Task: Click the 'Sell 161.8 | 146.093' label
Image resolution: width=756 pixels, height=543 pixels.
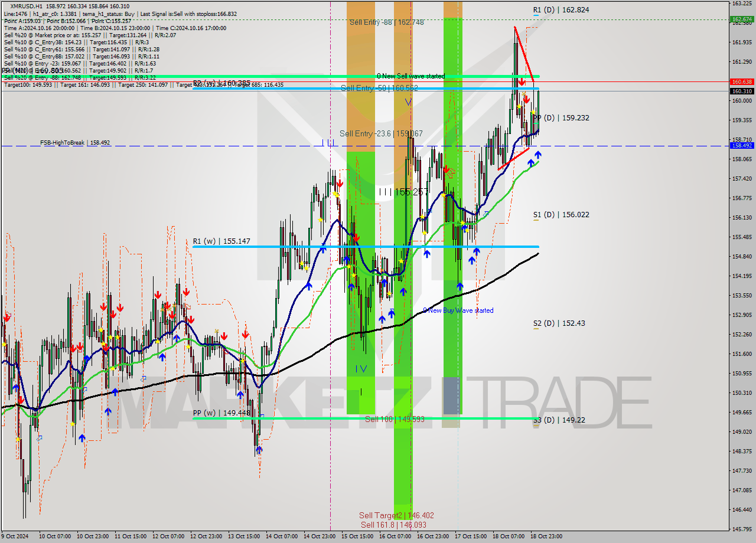Action: 393,525
